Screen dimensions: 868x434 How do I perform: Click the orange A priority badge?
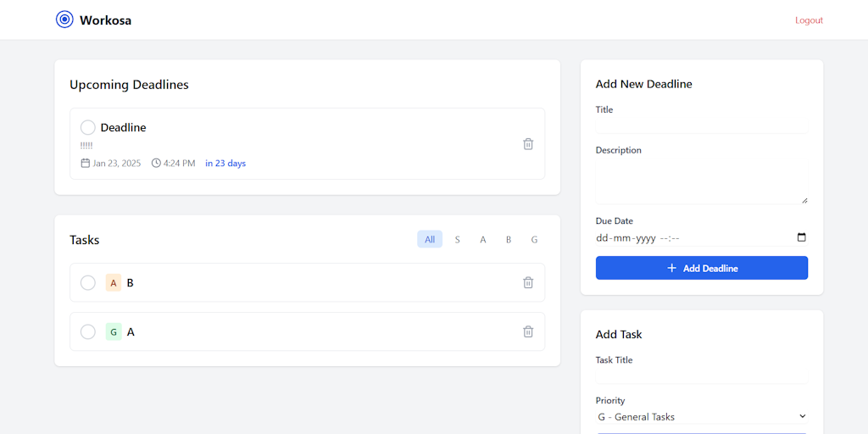(x=114, y=283)
